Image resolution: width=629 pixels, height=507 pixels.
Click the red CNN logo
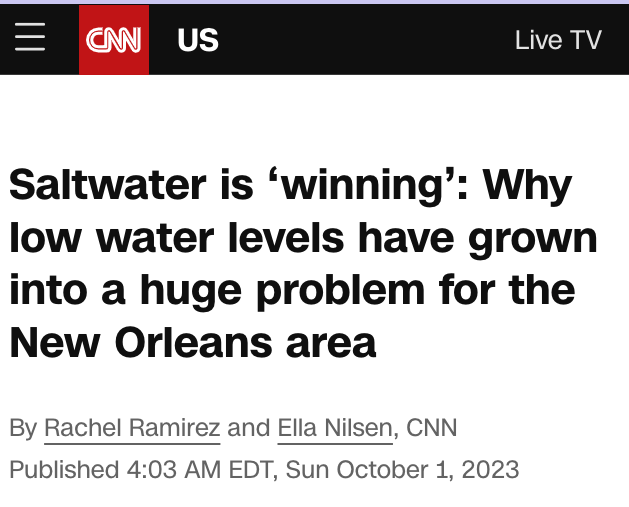(114, 40)
